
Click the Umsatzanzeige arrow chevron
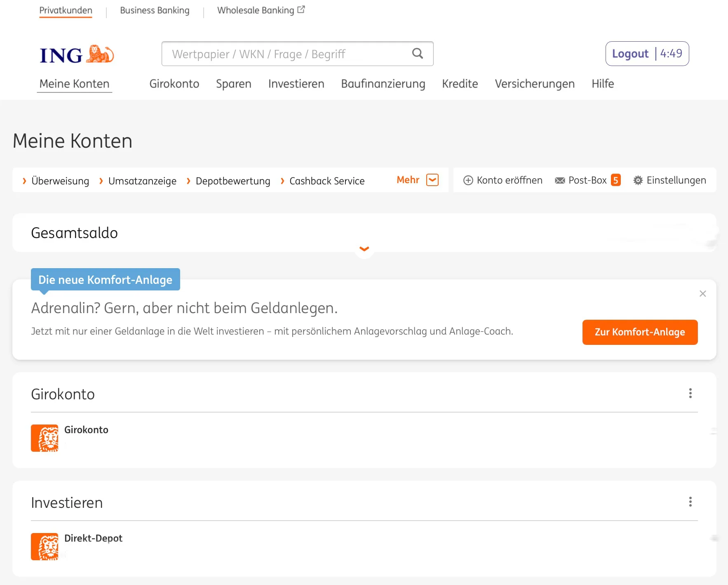coord(101,181)
